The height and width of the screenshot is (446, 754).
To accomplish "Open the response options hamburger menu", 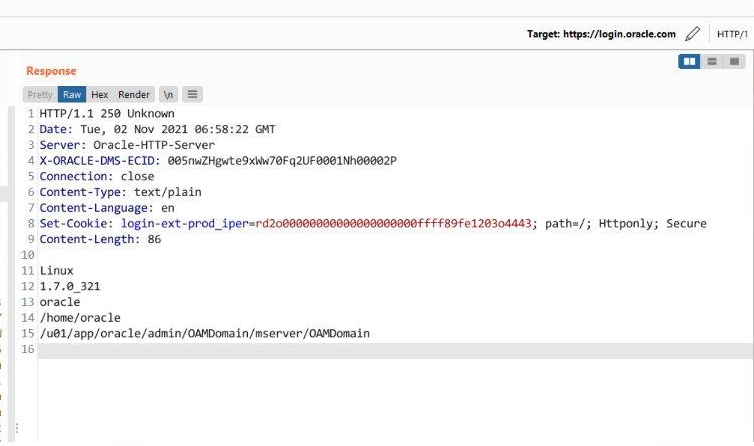I will click(x=192, y=94).
